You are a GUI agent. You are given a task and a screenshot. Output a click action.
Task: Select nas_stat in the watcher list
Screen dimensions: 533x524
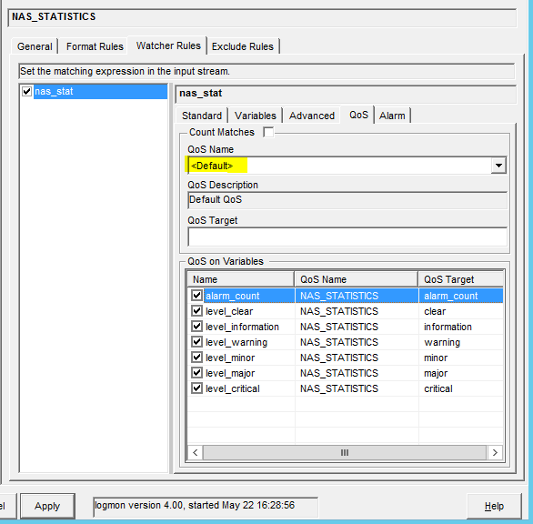coord(100,91)
